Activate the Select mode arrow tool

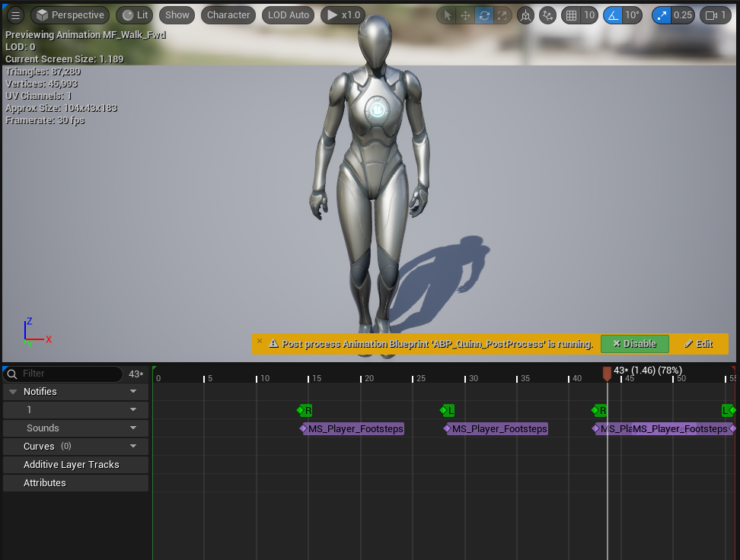(x=448, y=15)
